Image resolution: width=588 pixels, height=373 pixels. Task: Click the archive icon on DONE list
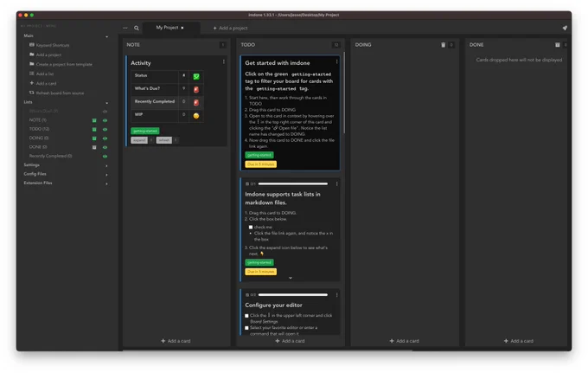click(x=558, y=45)
